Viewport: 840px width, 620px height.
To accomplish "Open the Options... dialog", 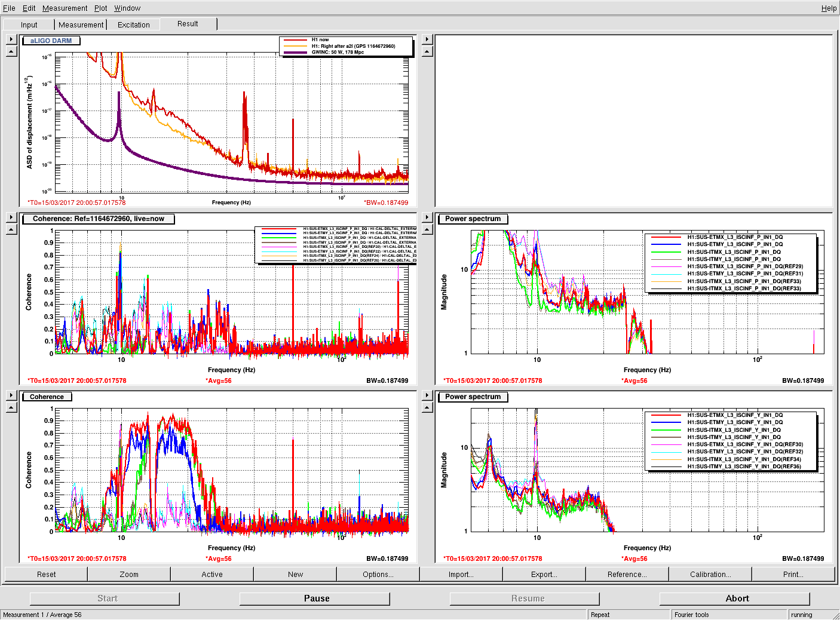I will pyautogui.click(x=378, y=575).
